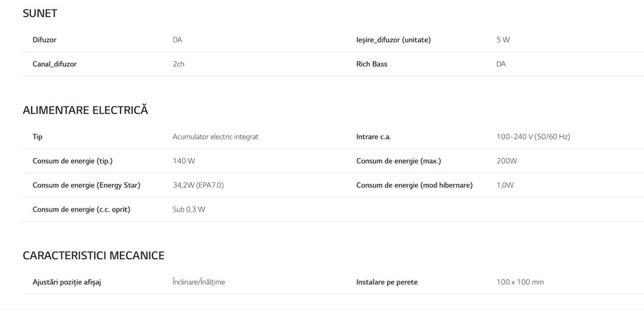Viewport: 644px width, 310px height.
Task: Click the ALIMENTARE ELECTRICĂ section heading
Action: tap(85, 110)
